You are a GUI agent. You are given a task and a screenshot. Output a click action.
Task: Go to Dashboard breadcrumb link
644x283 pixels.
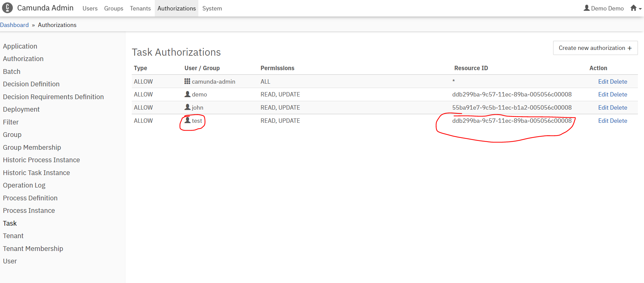[15, 25]
